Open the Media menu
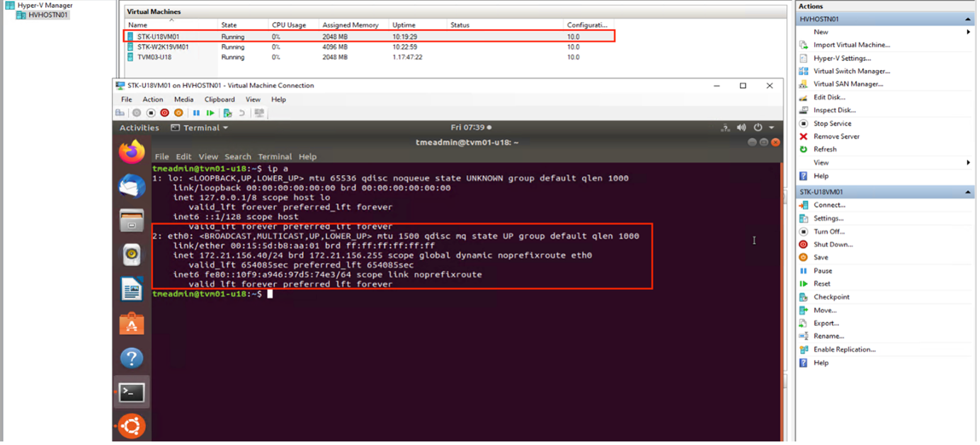980x445 pixels. [183, 100]
